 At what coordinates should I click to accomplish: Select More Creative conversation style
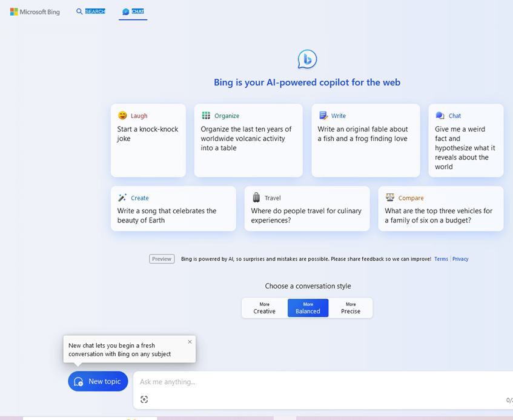point(264,308)
